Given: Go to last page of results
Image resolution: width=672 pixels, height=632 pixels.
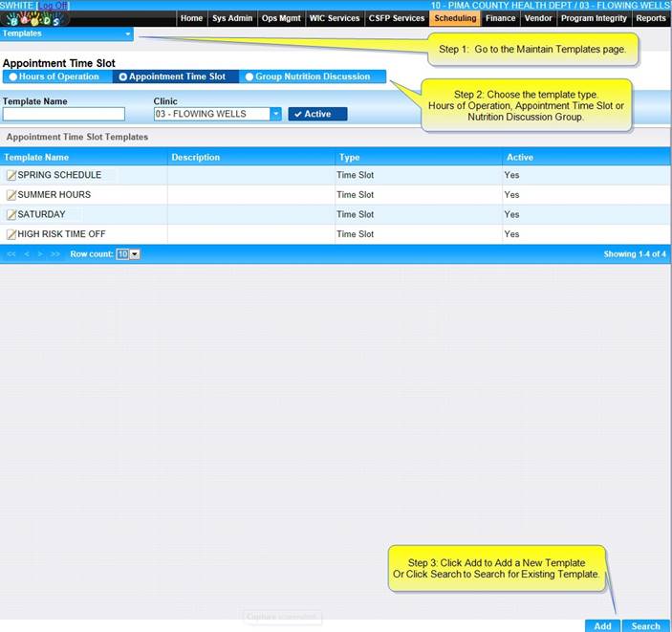Looking at the screenshot, I should [x=55, y=254].
